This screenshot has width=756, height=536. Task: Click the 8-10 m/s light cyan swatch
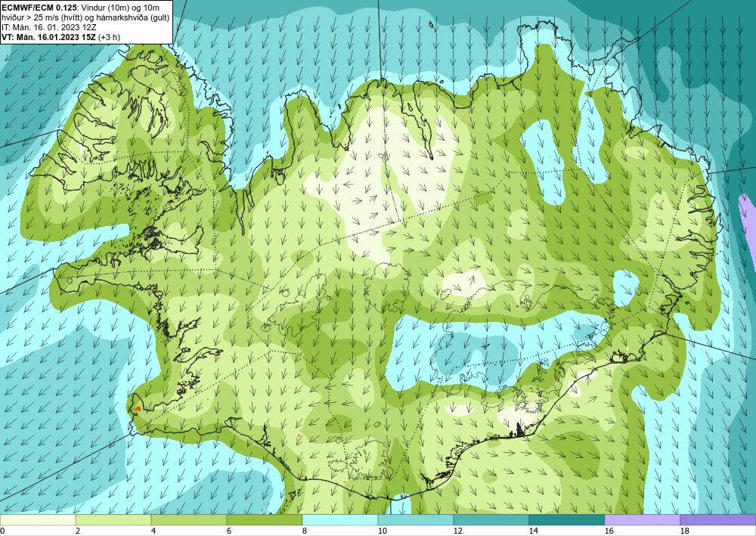coord(340,520)
